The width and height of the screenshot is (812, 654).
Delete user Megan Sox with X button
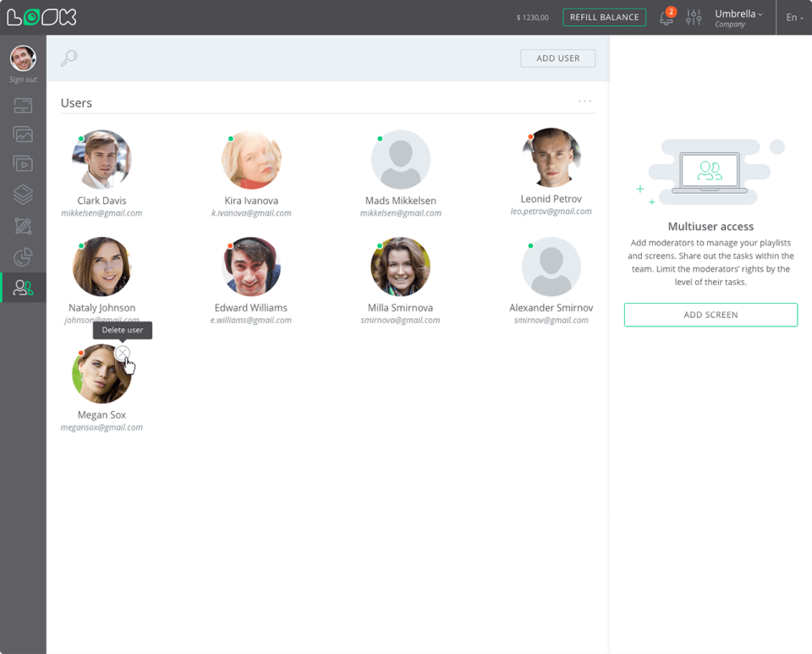tap(123, 353)
